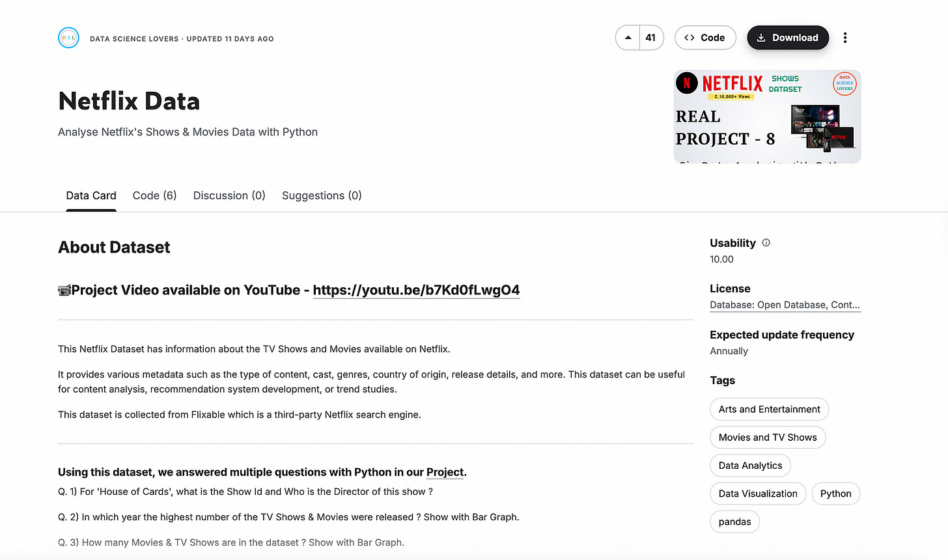Viewport: 948px width, 560px height.
Task: Click the 'Annually' value
Action: click(x=729, y=351)
